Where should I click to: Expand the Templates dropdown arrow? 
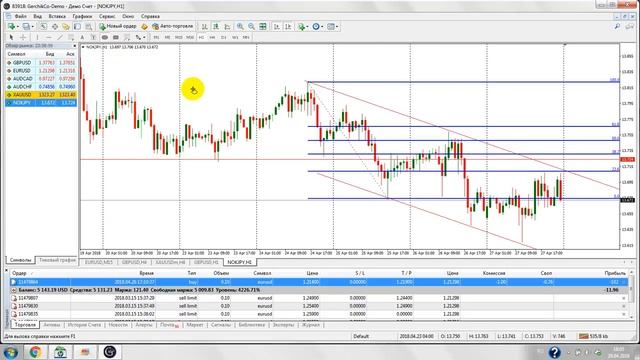click(x=337, y=27)
